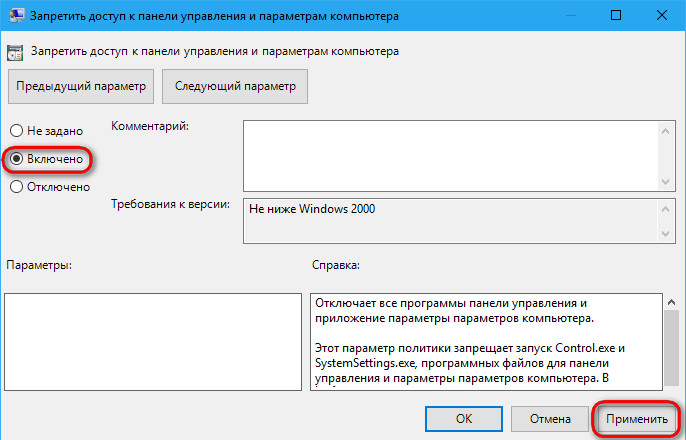The image size is (686, 440).
Task: Maximize the policy dialog window
Action: pos(616,15)
